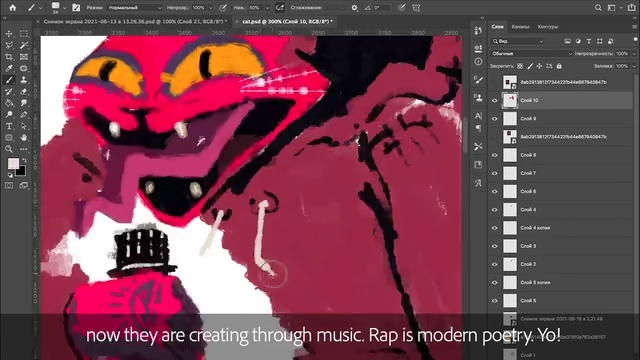Open the layer filter type dropdown Вид
The width and height of the screenshot is (640, 360).
[518, 41]
